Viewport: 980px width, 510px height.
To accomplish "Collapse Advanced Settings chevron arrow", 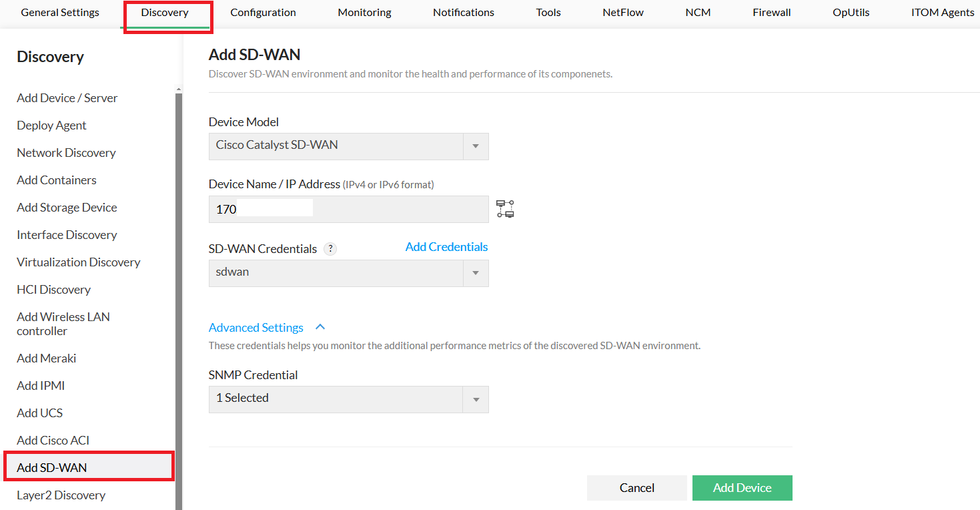I will coord(320,327).
